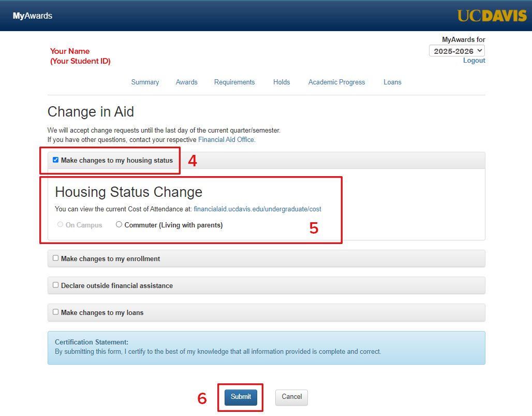Navigate to the Loans tab

click(x=392, y=82)
